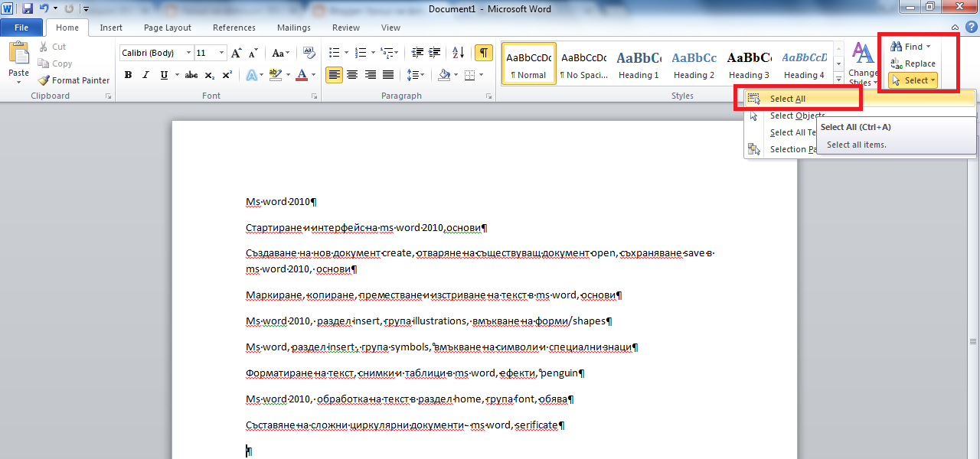Toggle Italic formatting
Screen dimensions: 980x459
pos(145,75)
